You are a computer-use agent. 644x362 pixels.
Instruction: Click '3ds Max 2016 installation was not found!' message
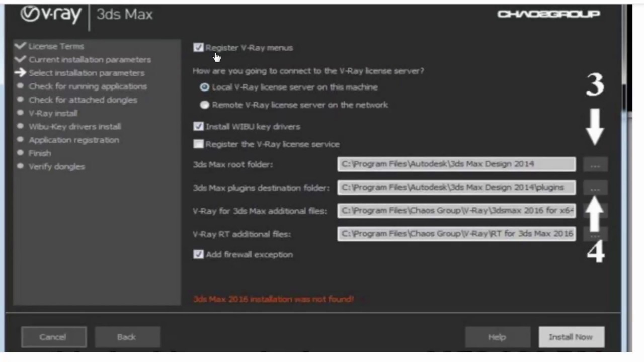tap(274, 299)
